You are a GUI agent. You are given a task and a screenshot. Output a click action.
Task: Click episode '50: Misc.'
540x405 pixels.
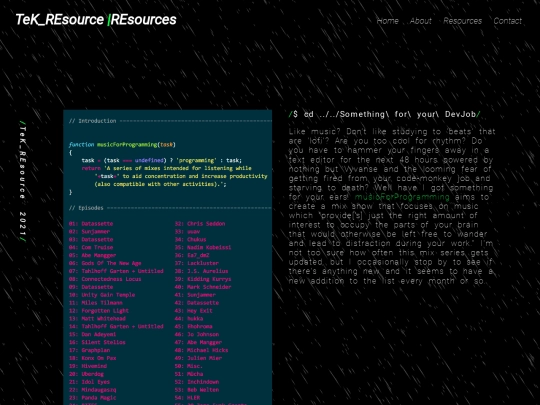(x=189, y=366)
